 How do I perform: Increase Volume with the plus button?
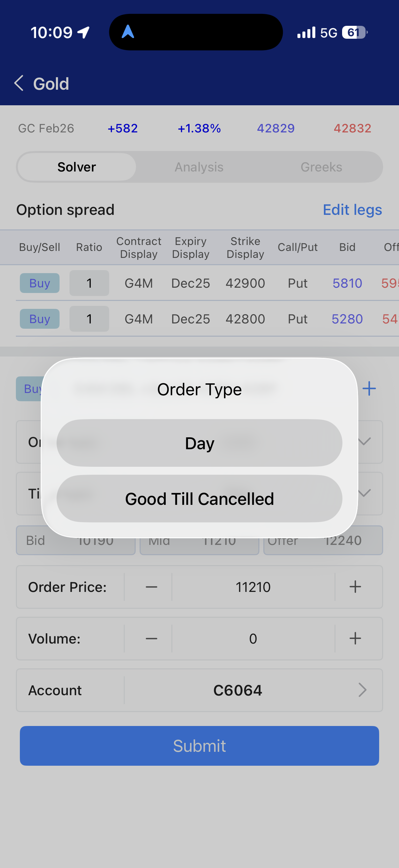[x=355, y=639]
